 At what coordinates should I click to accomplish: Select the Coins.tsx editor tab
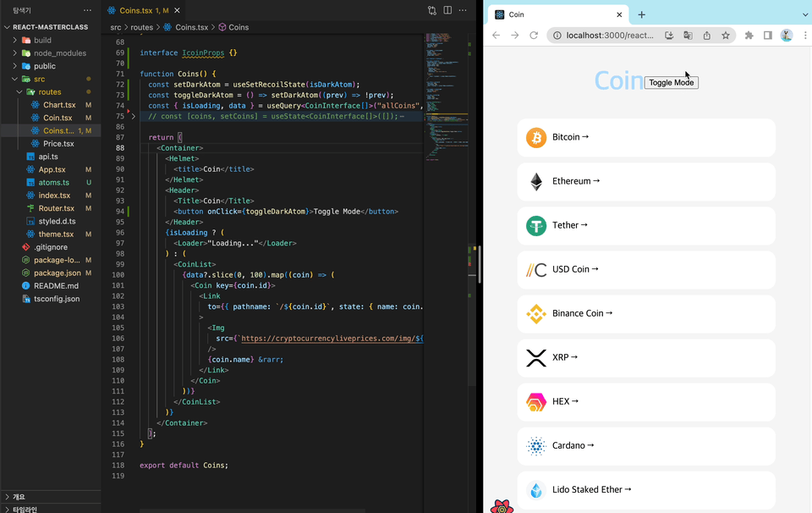click(x=144, y=10)
